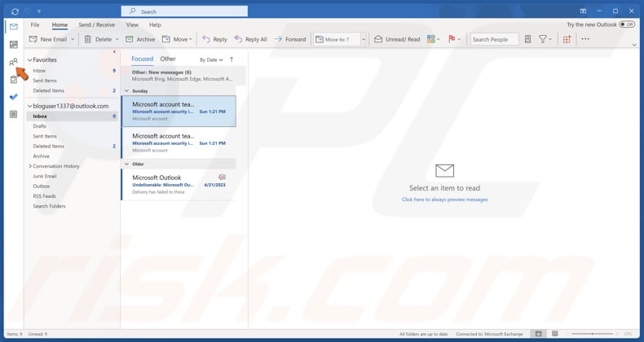Viewport: 644px width, 342px height.
Task: Expand the Quick Steps gallery arrow
Action: coord(364,39)
